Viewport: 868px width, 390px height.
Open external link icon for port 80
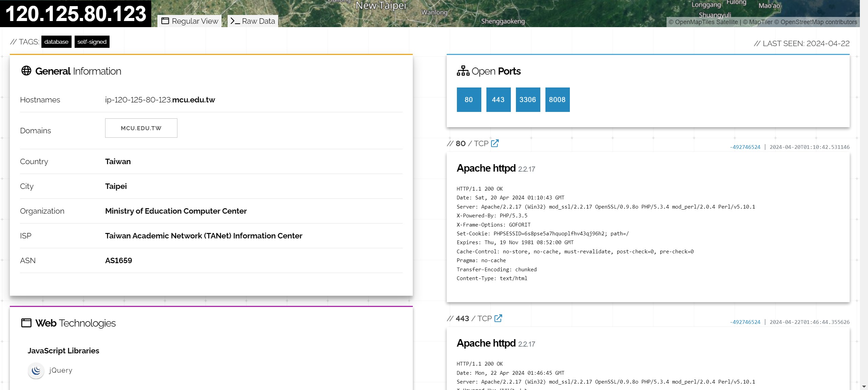point(495,143)
